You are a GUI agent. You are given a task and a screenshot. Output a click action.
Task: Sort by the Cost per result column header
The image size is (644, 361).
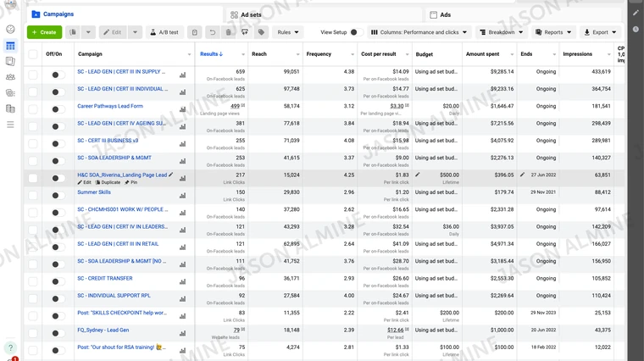[378, 53]
